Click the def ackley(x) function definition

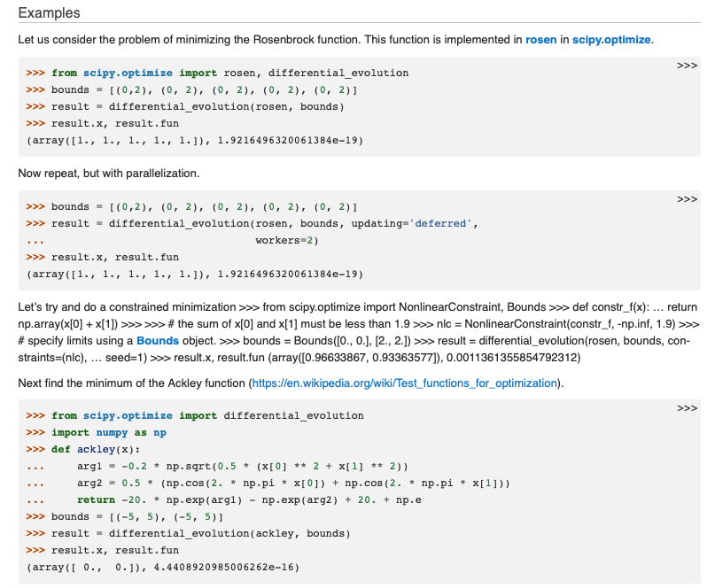click(102, 449)
